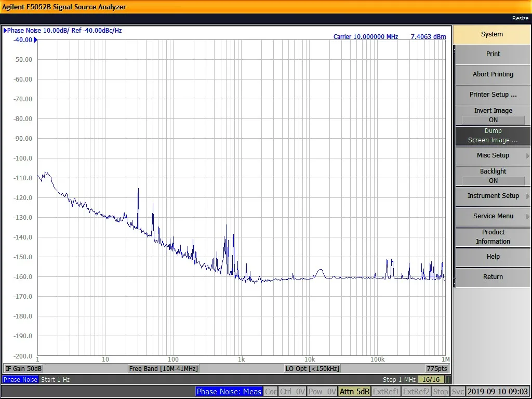532x399 pixels.
Task: Choose Dump Screen Image softkey
Action: [493, 136]
